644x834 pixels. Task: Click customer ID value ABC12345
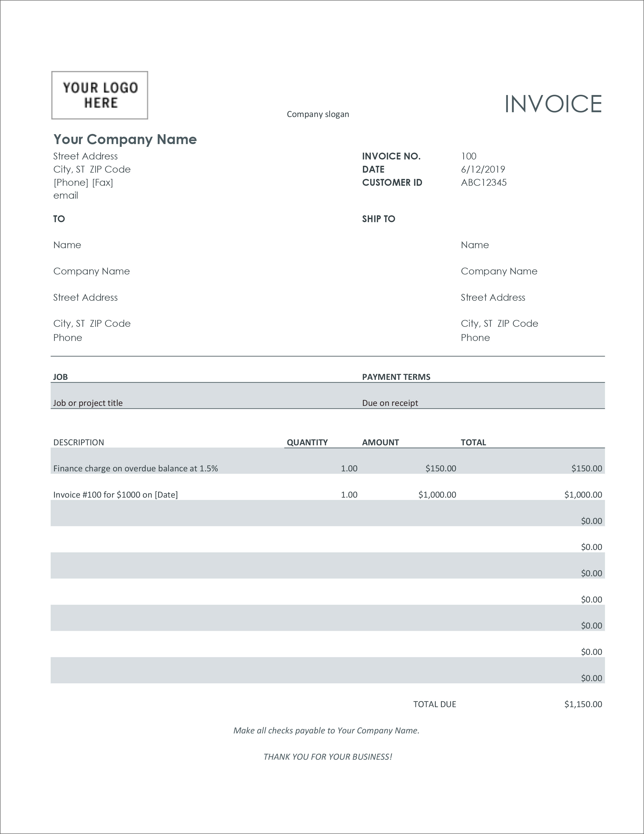tap(484, 182)
